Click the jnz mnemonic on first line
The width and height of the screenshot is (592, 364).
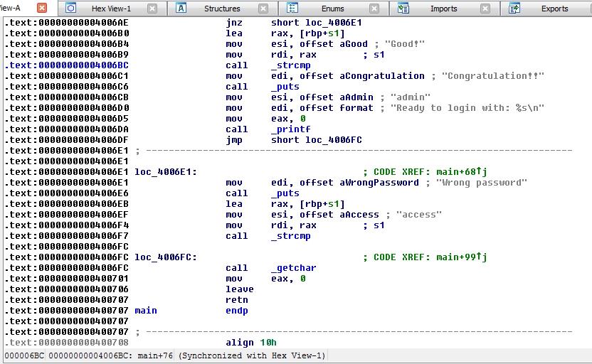(234, 23)
